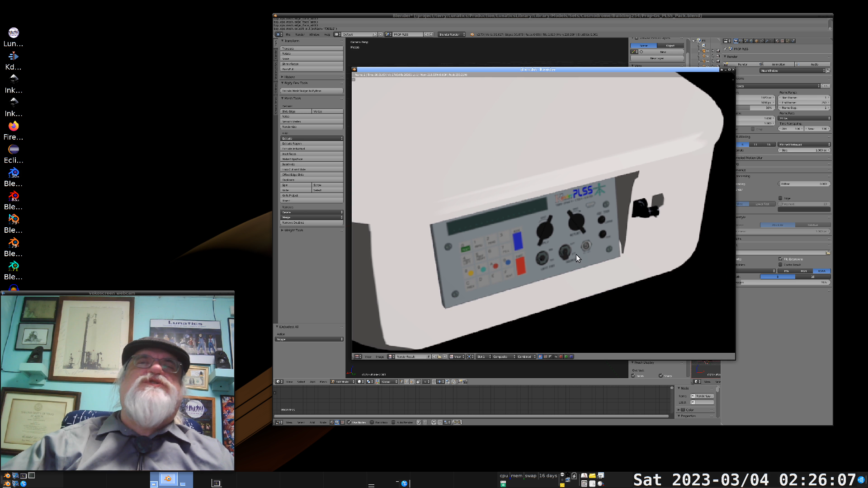Select the compositing node tree icon in node editor header

337,422
